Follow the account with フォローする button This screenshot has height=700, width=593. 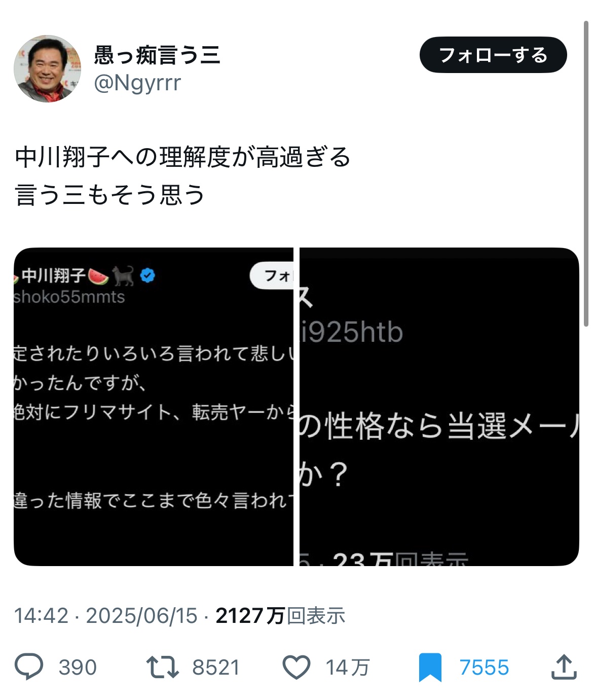pyautogui.click(x=493, y=55)
